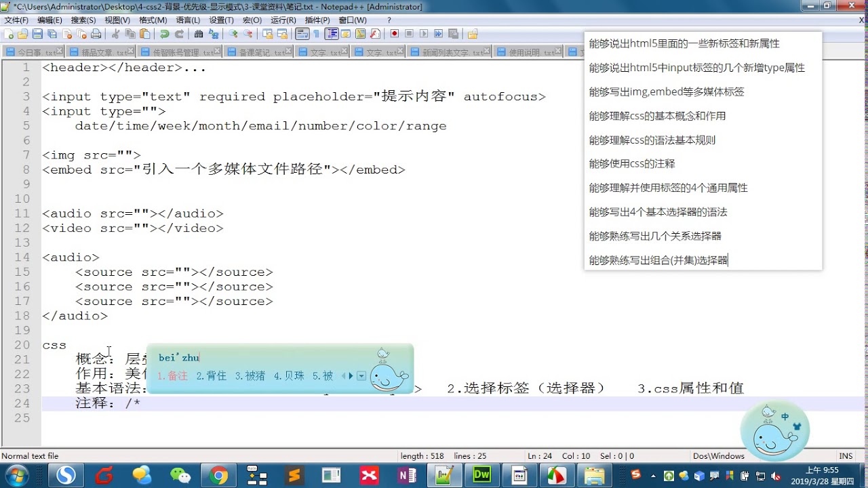Click the Cut scissors icon
Screen dimensions: 868x488
(115, 34)
